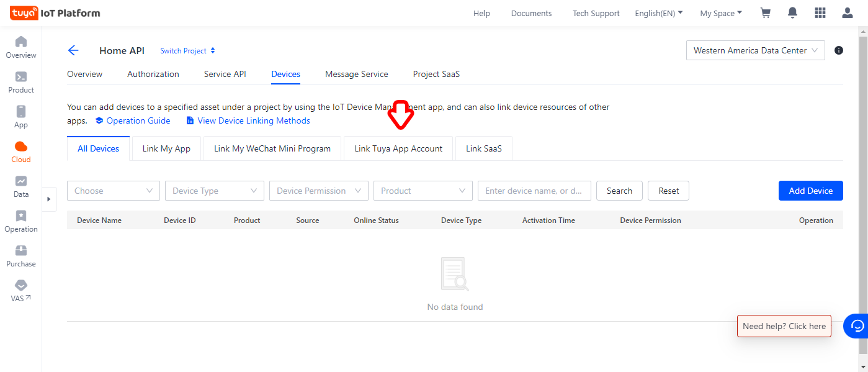This screenshot has height=372, width=868.
Task: Open the Purchase sidebar icon
Action: tap(21, 251)
